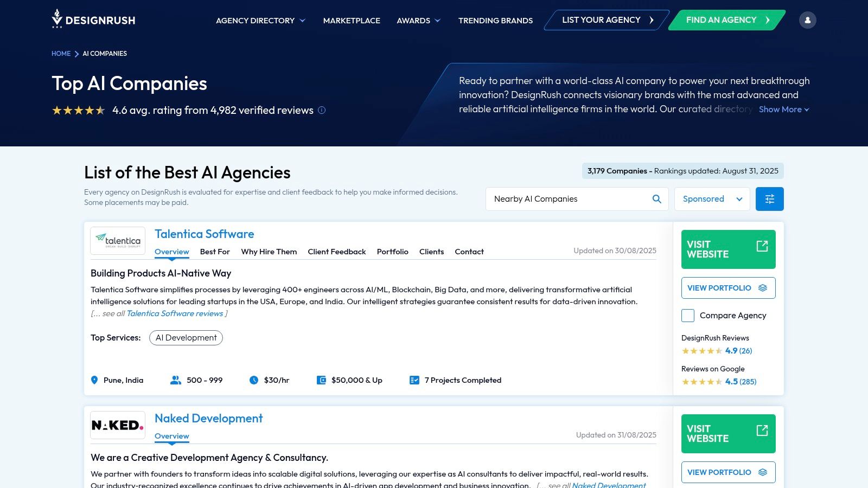Open the Contact tab
The image size is (868, 488).
point(469,252)
